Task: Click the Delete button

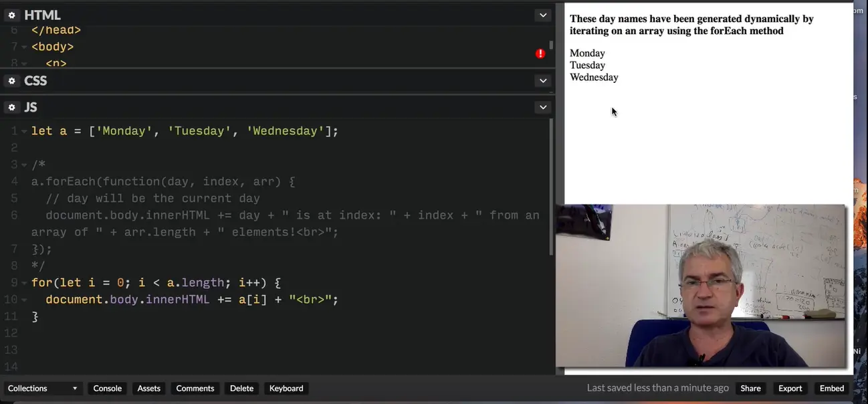Action: 241,388
